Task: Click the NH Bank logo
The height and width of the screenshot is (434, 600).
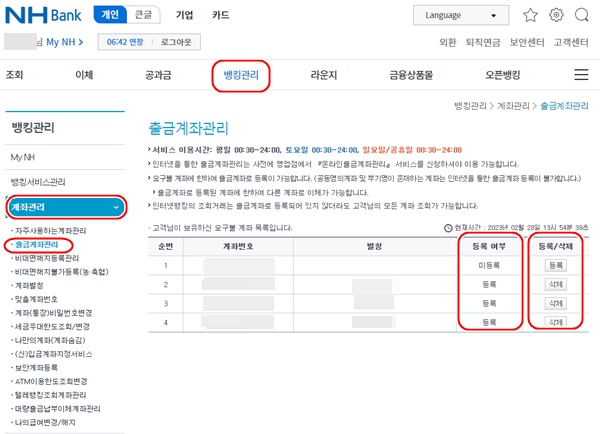Action: (x=43, y=15)
